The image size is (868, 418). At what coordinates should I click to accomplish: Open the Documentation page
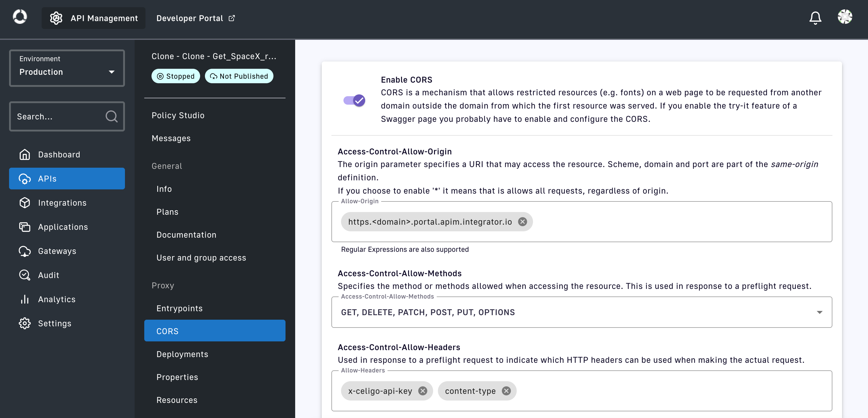coord(215,235)
